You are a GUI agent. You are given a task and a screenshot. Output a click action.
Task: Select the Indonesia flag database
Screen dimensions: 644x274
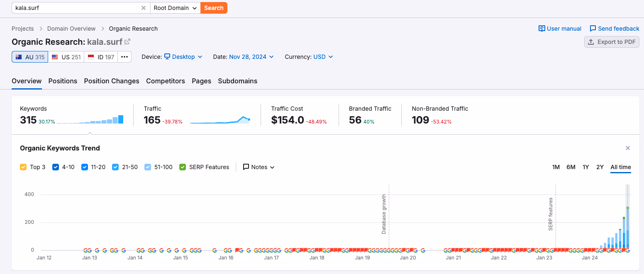[x=91, y=57]
